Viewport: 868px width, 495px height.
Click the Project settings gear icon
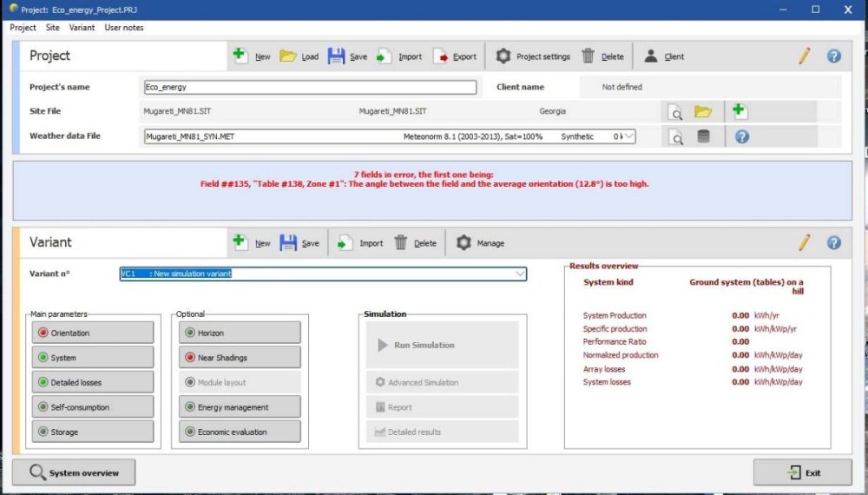click(x=503, y=56)
